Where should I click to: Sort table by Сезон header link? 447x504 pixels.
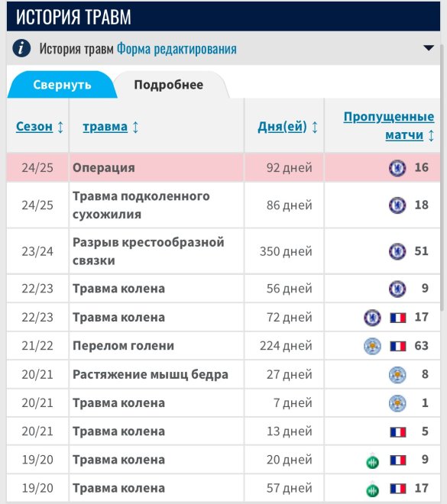pyautogui.click(x=34, y=127)
